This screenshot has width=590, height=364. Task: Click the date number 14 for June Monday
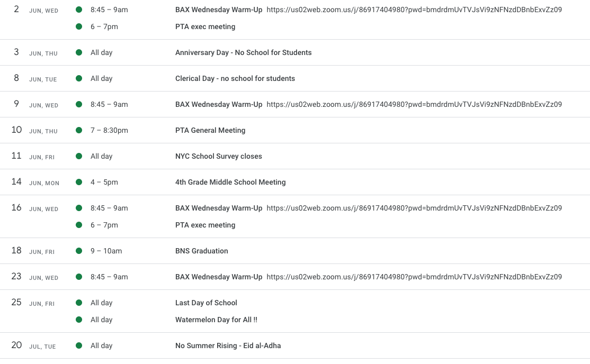pos(16,181)
